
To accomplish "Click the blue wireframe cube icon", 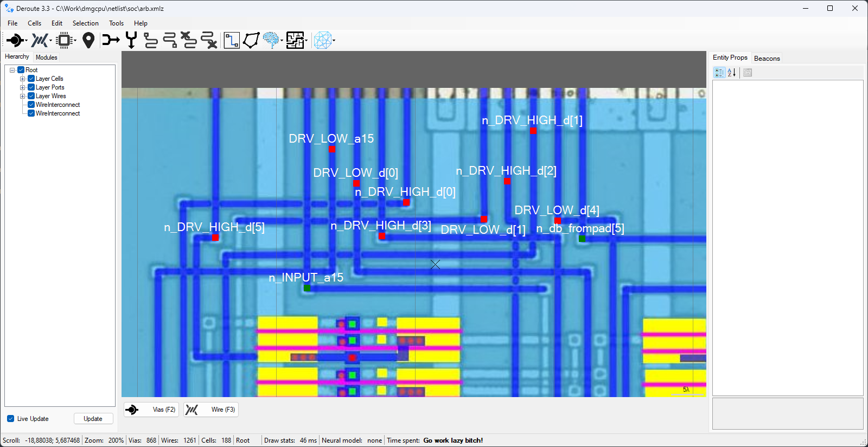I will (323, 40).
